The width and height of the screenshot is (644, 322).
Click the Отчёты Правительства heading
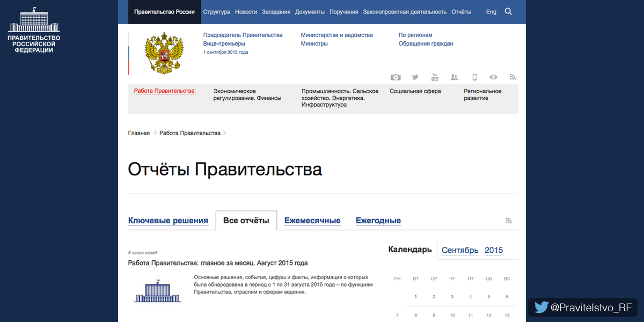tap(225, 170)
